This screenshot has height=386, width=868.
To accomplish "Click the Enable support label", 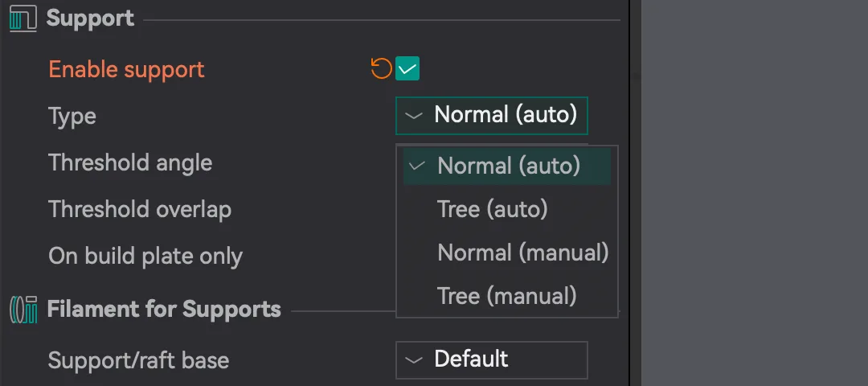I will tap(126, 70).
